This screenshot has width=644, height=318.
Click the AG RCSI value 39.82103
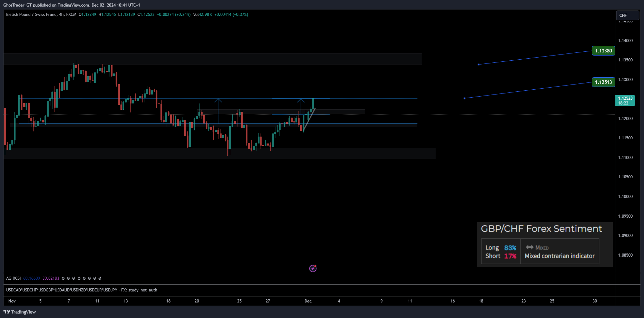click(x=51, y=278)
